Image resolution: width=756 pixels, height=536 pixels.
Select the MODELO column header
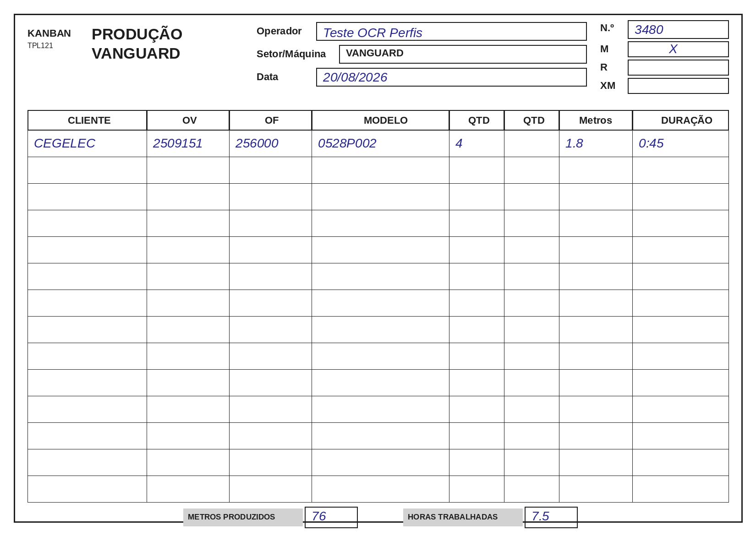381,120
